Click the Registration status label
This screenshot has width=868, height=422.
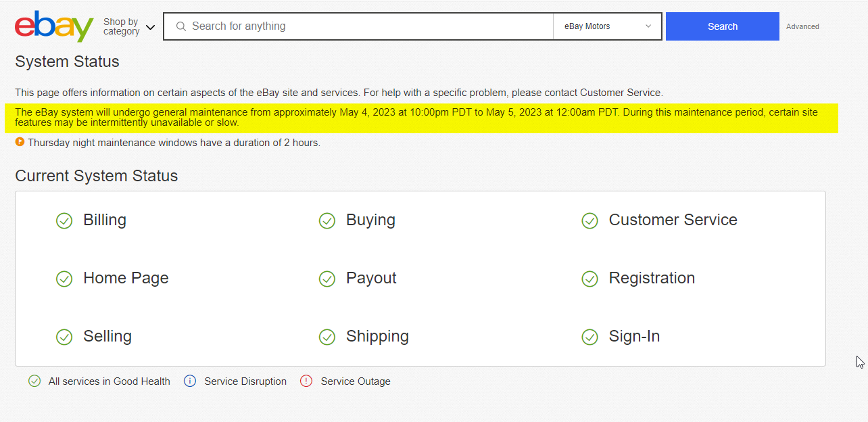pyautogui.click(x=652, y=279)
